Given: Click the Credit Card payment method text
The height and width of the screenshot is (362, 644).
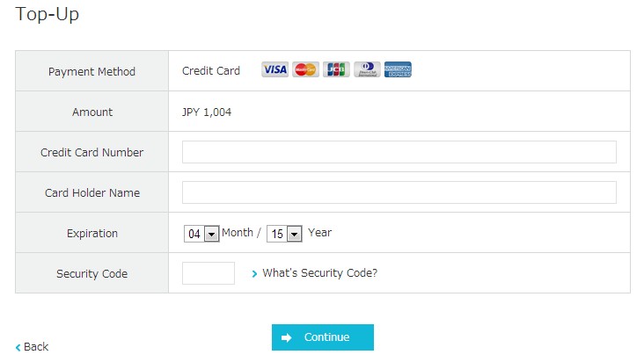Looking at the screenshot, I should [211, 71].
